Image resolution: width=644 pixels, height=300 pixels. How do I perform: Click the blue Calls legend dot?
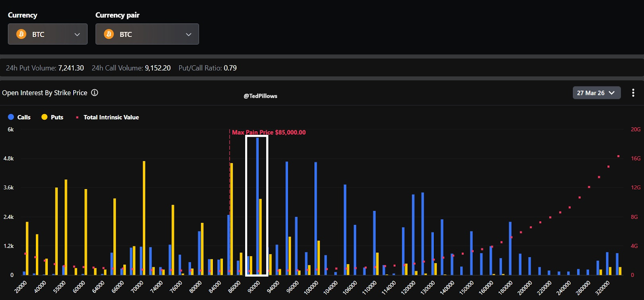11,117
